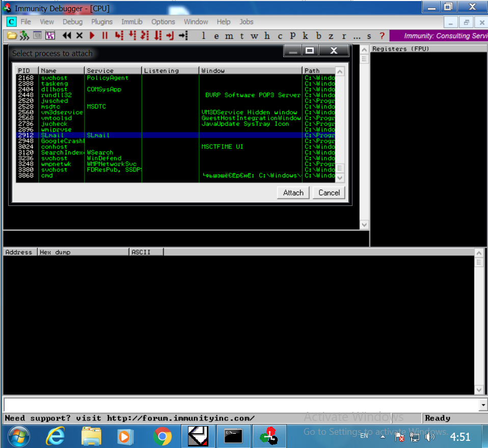Show Memory map with the m button
Image resolution: width=488 pixels, height=448 pixels.
click(229, 36)
